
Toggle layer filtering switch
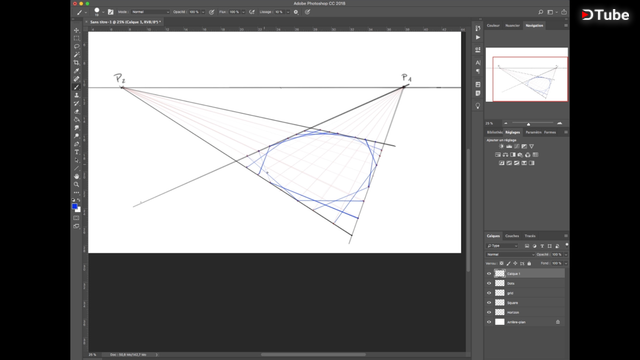tap(567, 245)
